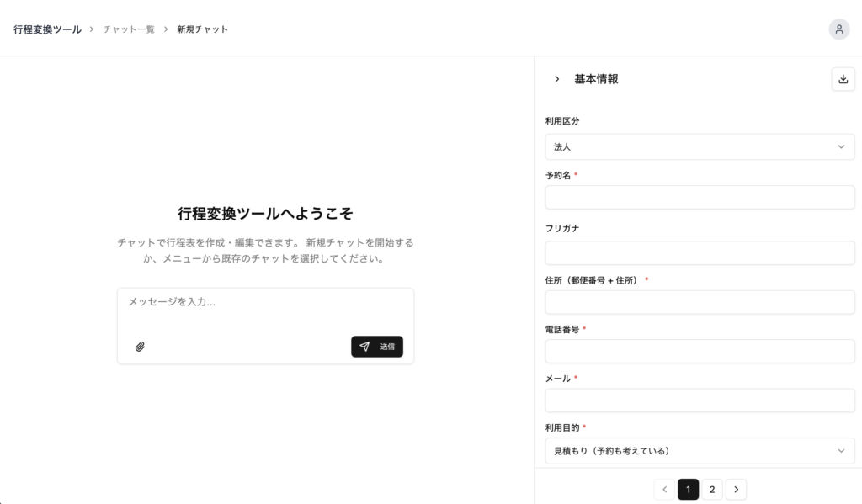Collapse the 基本情報 panel with chevron
This screenshot has height=504, width=862.
click(556, 79)
